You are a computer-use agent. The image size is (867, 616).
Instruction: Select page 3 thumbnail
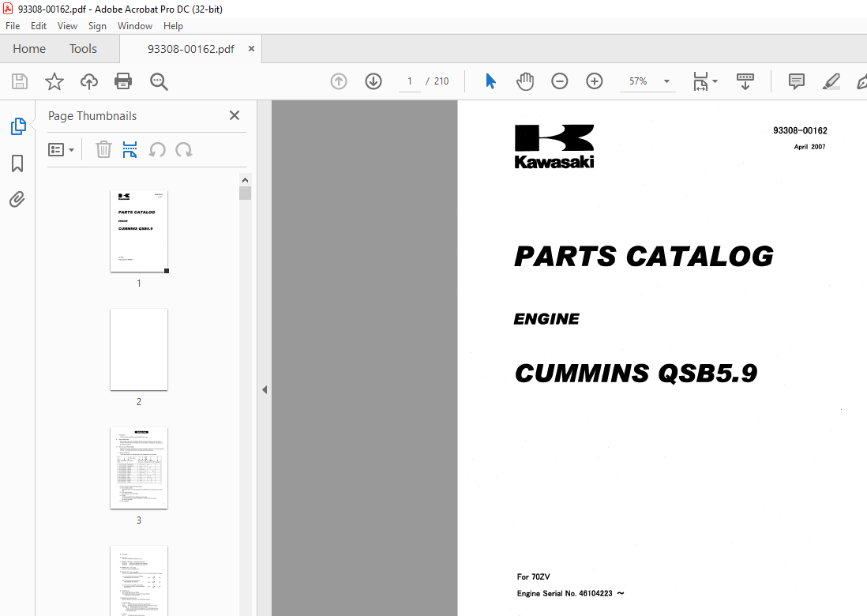tap(139, 468)
